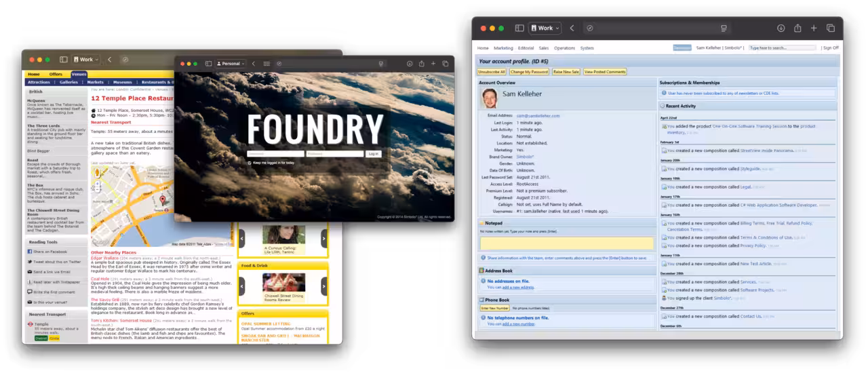Screen dimensions: 868x373
Task: Open the Home menu in the account profile window
Action: [x=483, y=48]
